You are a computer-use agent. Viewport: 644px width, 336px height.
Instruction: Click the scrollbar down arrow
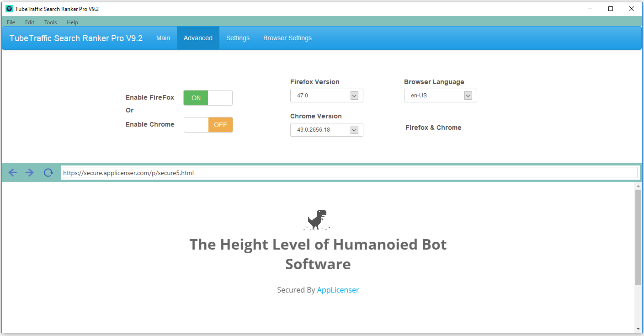click(x=638, y=329)
